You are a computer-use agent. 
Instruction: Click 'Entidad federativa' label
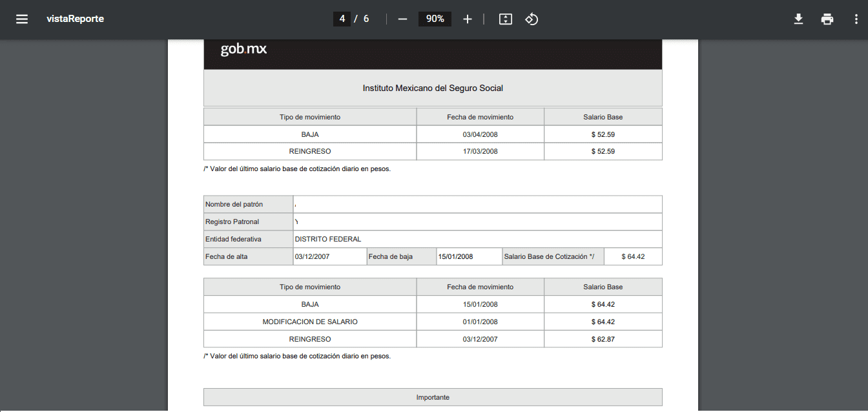pos(233,239)
